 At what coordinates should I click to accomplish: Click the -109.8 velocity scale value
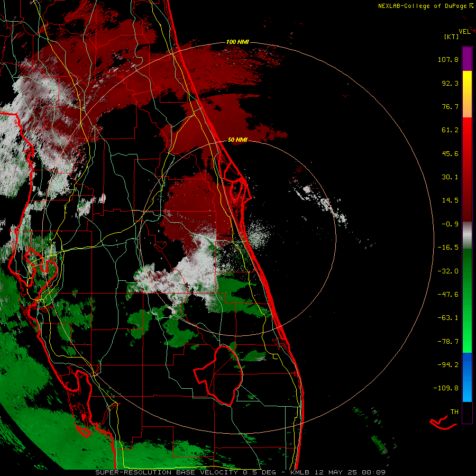446,388
